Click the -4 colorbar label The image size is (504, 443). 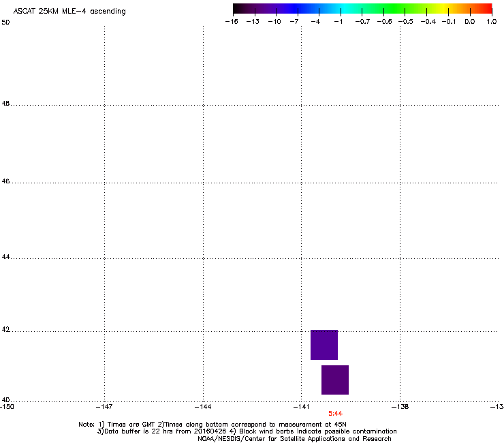315,22
